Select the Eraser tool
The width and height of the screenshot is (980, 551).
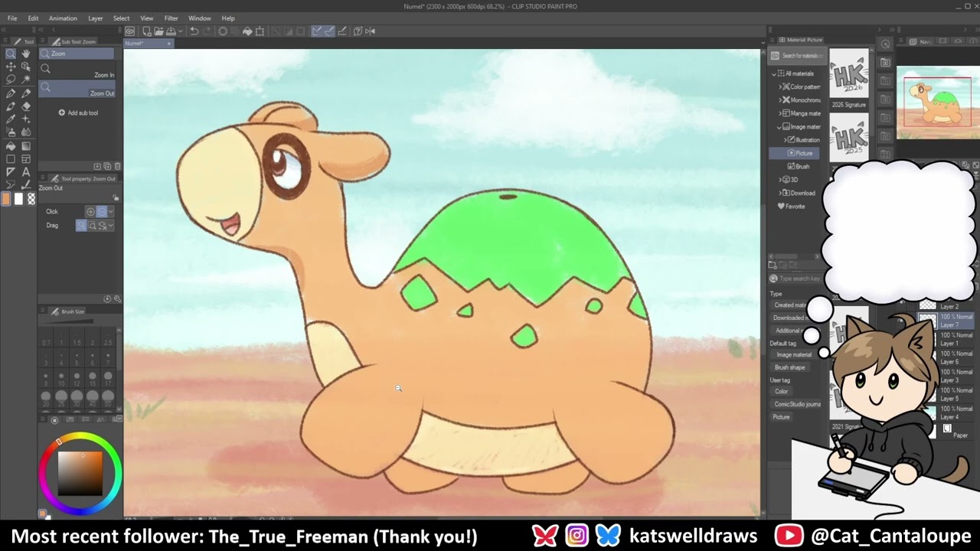pos(26,106)
